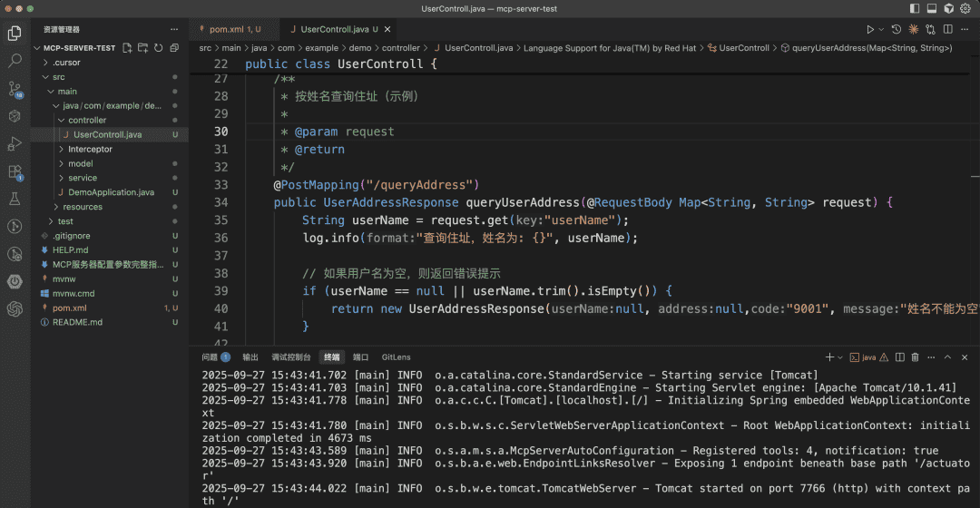Switch to the pom.xml editor tab
The image size is (980, 508).
(228, 30)
